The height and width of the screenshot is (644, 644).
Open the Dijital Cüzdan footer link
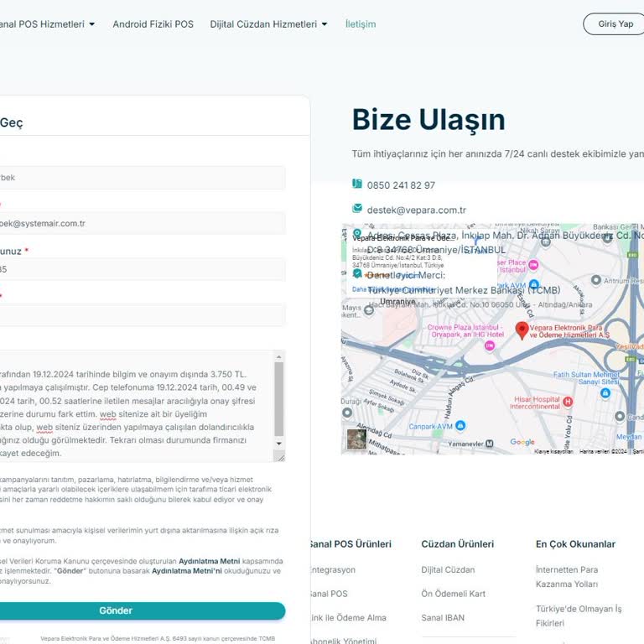(448, 569)
